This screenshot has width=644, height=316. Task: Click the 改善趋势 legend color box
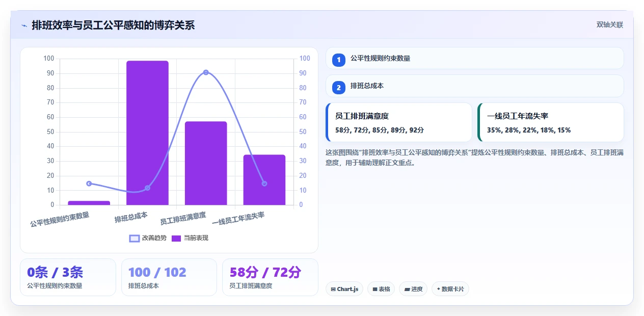pyautogui.click(x=135, y=239)
